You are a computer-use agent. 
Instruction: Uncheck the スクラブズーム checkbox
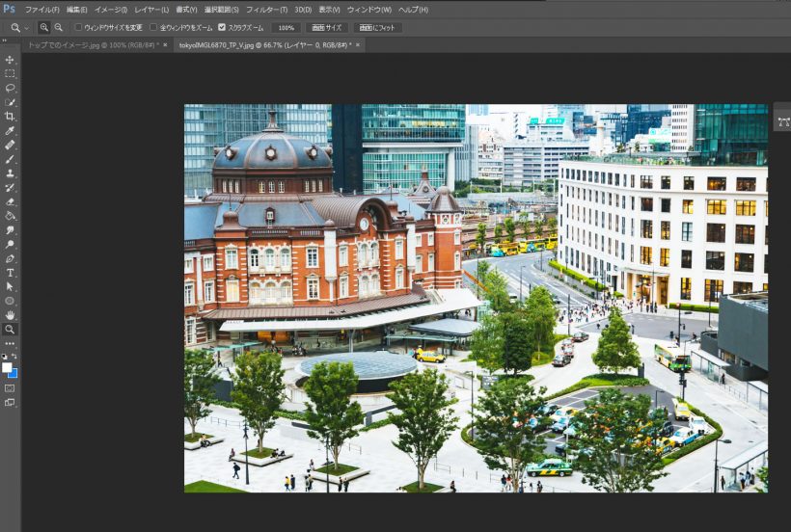(x=222, y=28)
